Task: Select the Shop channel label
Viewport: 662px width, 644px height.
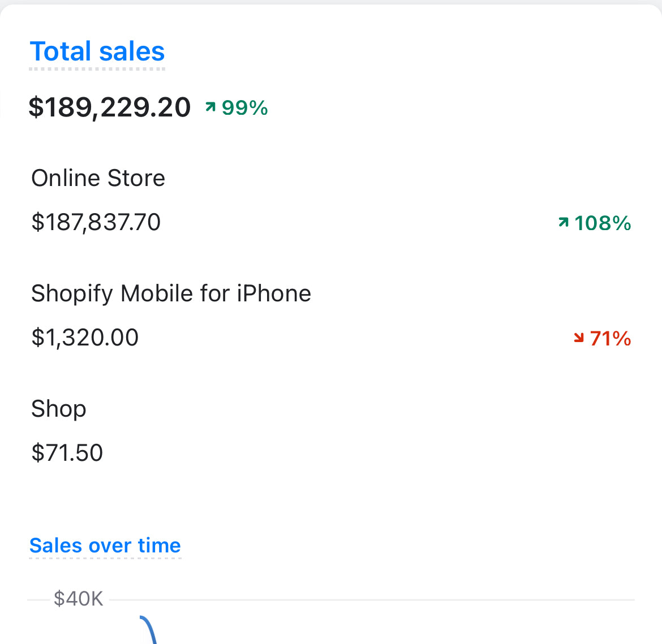Action: click(x=59, y=409)
